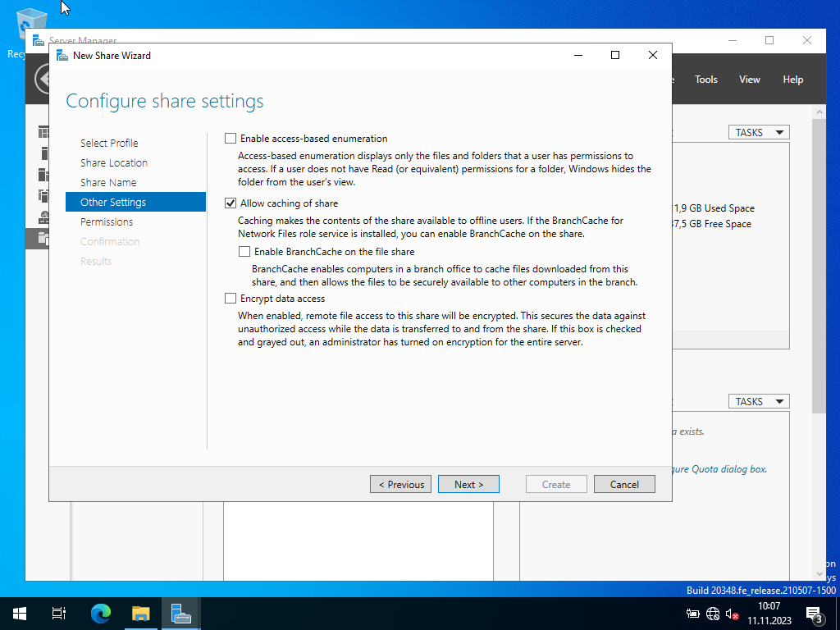
Task: Click the Next button
Action: pos(468,484)
